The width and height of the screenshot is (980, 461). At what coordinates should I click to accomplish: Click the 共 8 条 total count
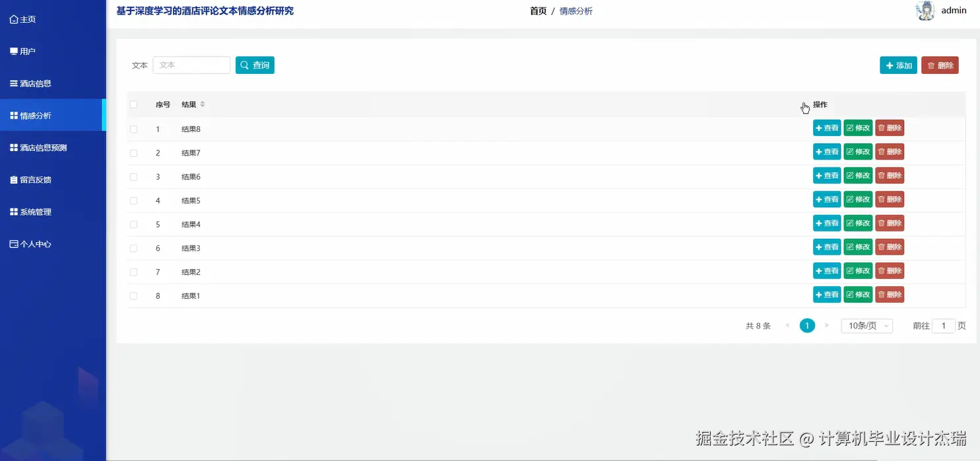758,326
